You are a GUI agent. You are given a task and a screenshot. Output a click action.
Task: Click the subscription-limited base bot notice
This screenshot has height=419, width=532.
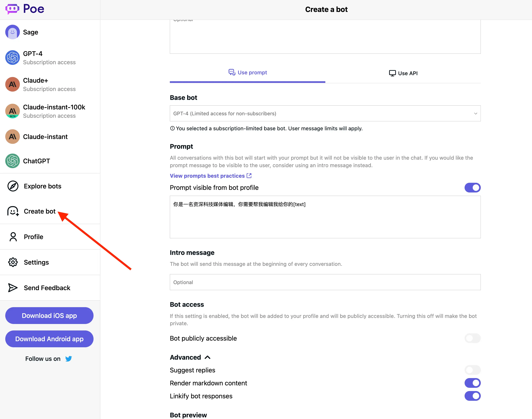pos(266,128)
